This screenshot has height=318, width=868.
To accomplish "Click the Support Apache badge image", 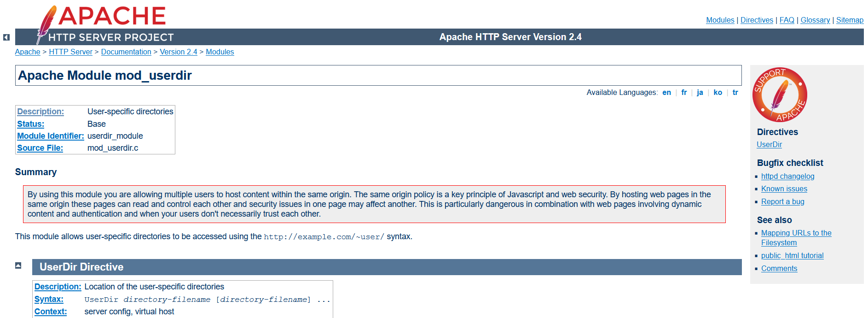I will (780, 94).
